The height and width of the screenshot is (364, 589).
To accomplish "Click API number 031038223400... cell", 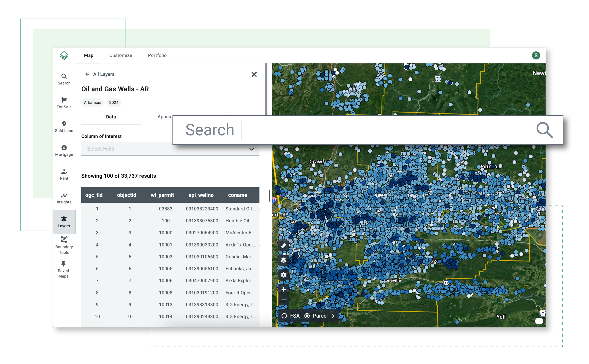I will (x=204, y=209).
